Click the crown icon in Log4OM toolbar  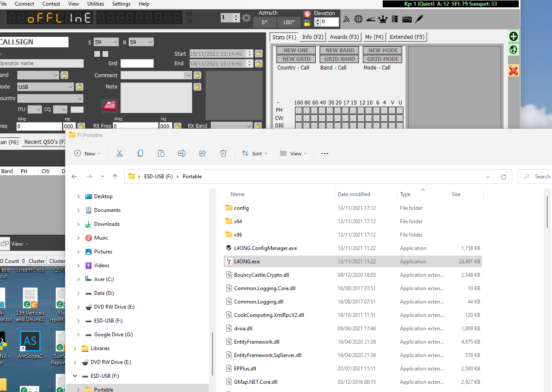(x=383, y=19)
